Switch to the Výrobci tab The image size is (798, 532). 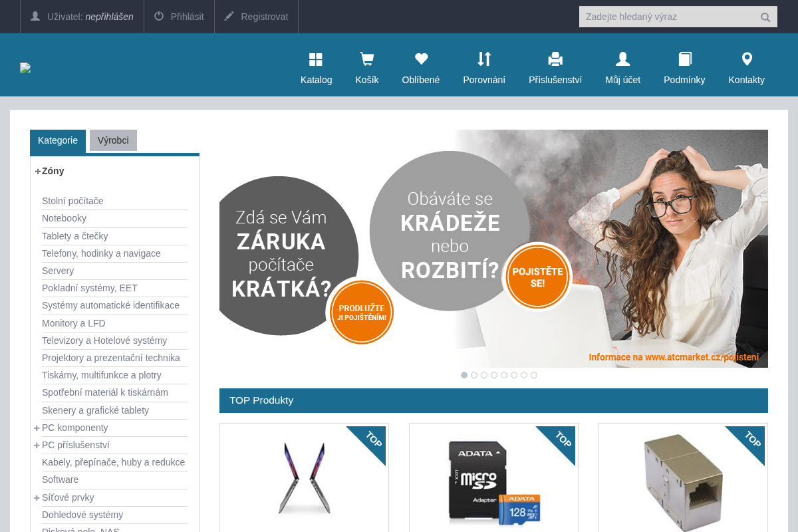[x=113, y=140]
